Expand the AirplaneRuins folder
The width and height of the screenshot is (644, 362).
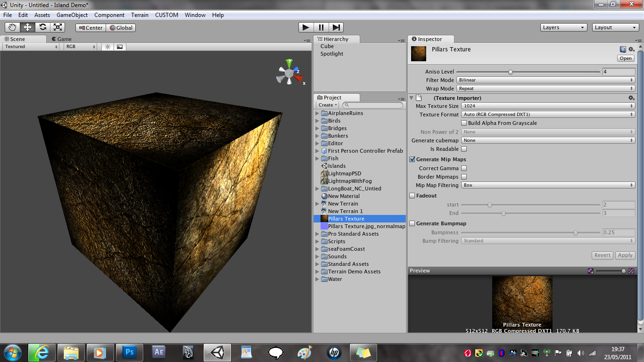pos(317,113)
